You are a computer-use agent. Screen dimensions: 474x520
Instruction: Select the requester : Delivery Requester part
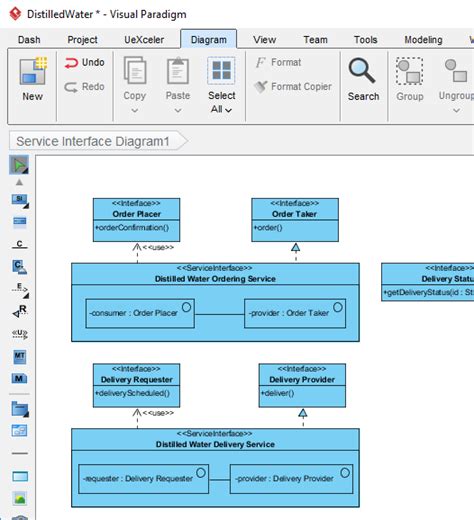tap(144, 479)
